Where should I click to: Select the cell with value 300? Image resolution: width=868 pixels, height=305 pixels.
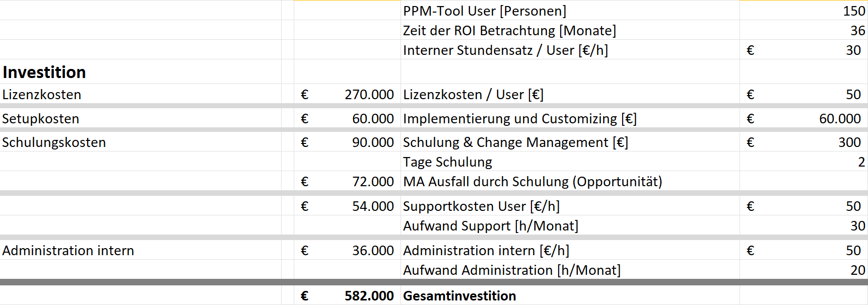pos(849,142)
